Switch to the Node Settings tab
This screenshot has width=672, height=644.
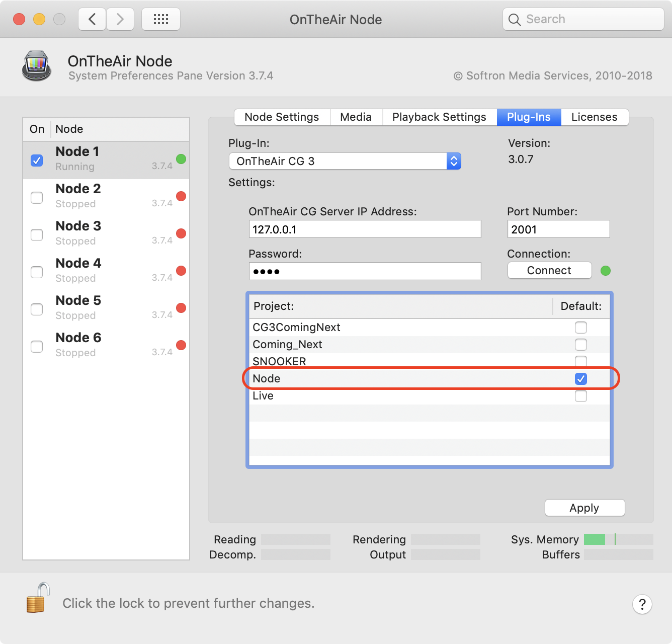pos(282,117)
